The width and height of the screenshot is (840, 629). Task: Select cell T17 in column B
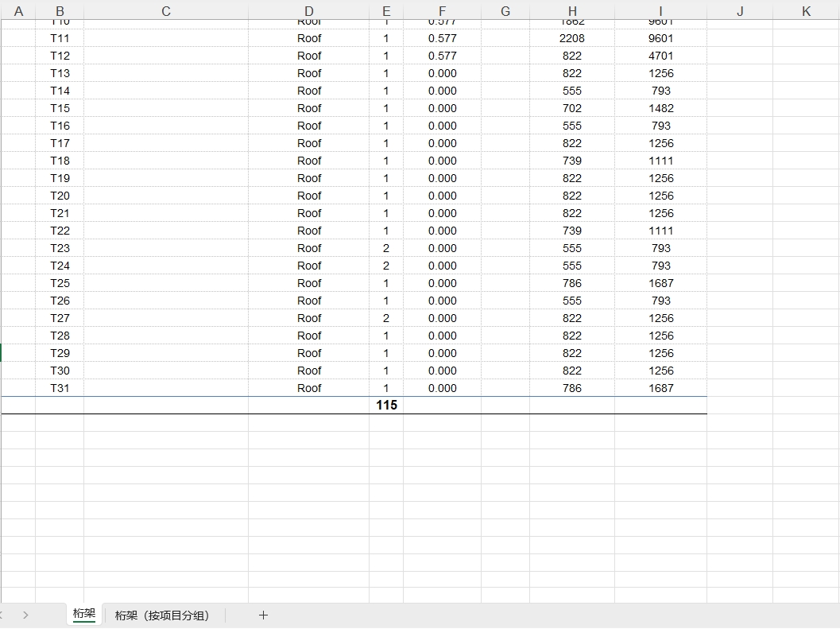(60, 143)
